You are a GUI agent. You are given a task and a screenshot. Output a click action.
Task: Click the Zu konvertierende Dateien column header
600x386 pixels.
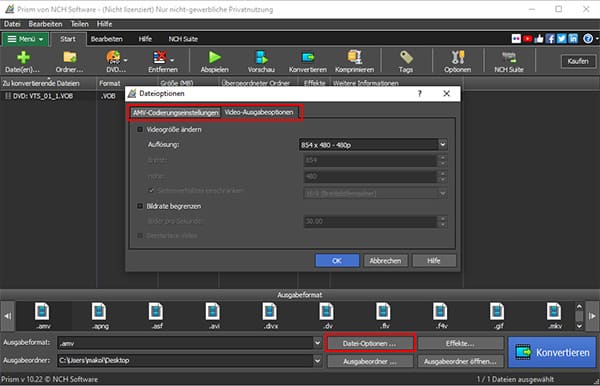coord(48,83)
